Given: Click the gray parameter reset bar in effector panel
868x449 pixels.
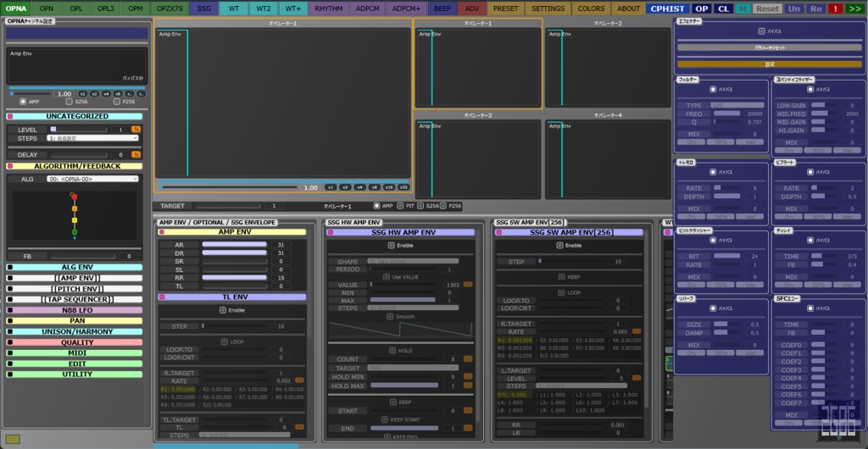Looking at the screenshot, I should 769,47.
